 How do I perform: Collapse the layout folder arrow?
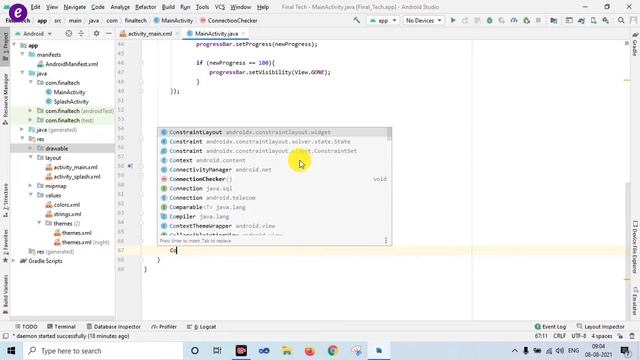click(x=31, y=158)
